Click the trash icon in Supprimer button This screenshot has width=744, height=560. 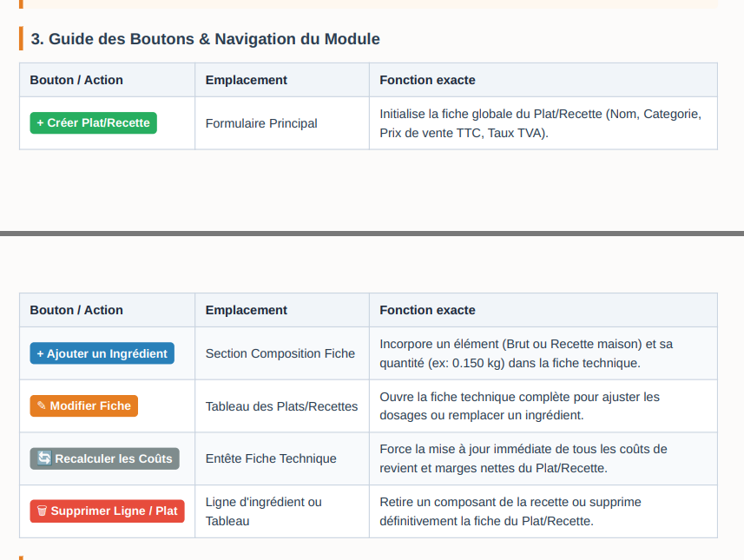42,511
